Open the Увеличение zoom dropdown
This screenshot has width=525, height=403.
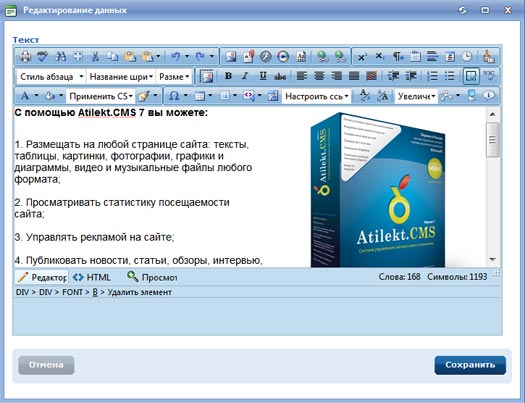pos(416,96)
